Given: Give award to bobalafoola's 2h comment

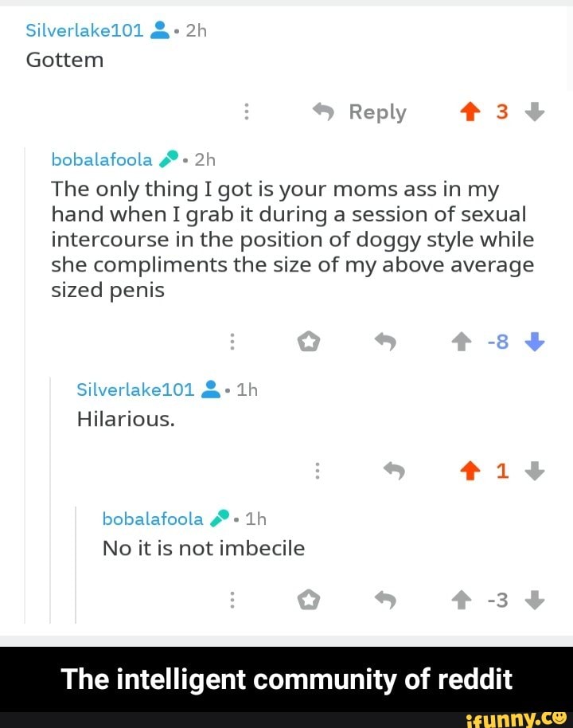Looking at the screenshot, I should (x=308, y=342).
